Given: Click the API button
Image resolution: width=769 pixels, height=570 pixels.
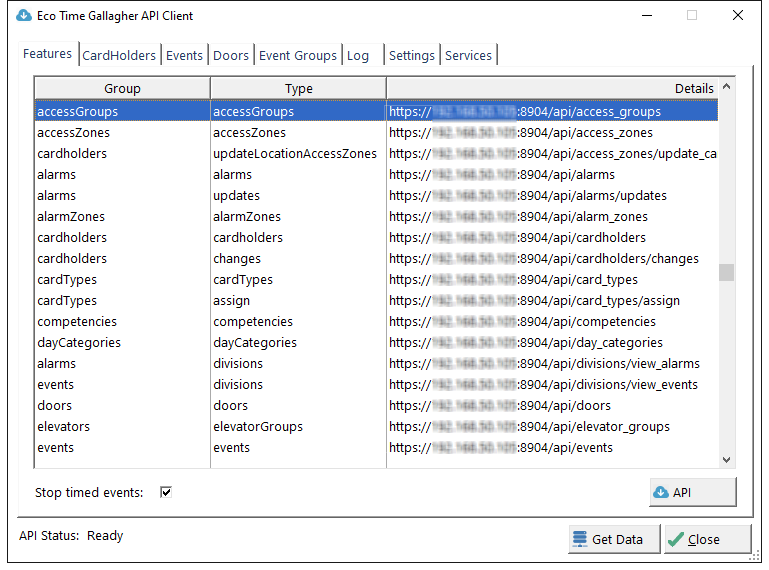Looking at the screenshot, I should (x=692, y=492).
